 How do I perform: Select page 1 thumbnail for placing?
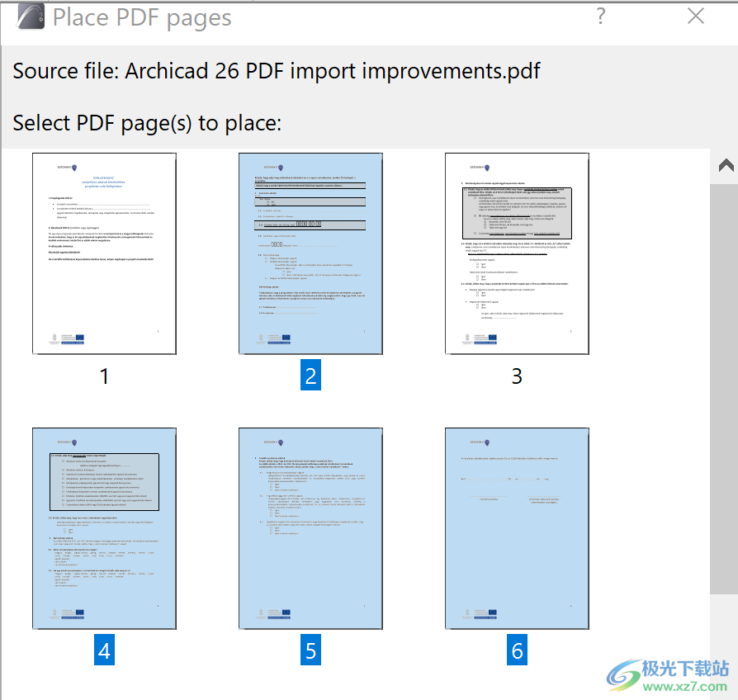104,253
